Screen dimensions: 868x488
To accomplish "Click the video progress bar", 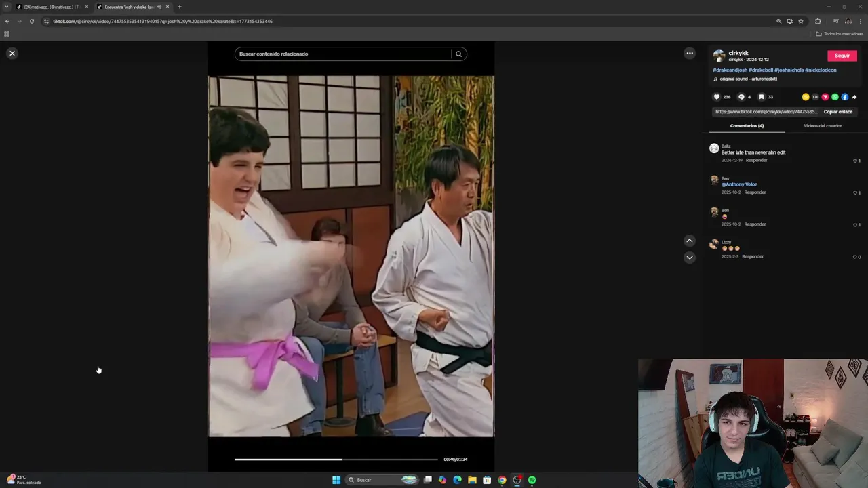I will click(x=336, y=459).
